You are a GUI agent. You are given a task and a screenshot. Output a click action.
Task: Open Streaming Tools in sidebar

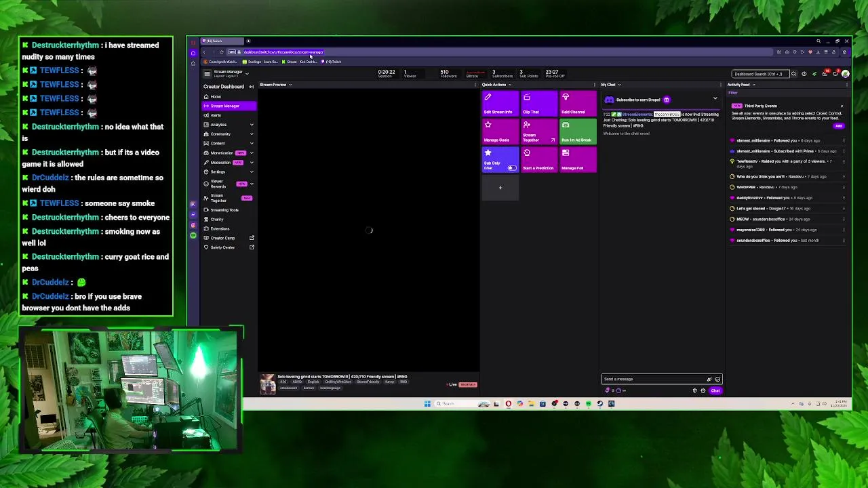coord(229,209)
